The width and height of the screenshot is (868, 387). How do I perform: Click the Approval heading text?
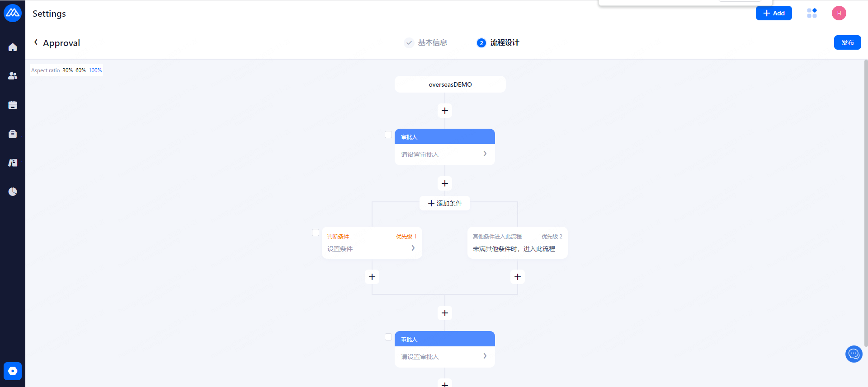tap(61, 43)
